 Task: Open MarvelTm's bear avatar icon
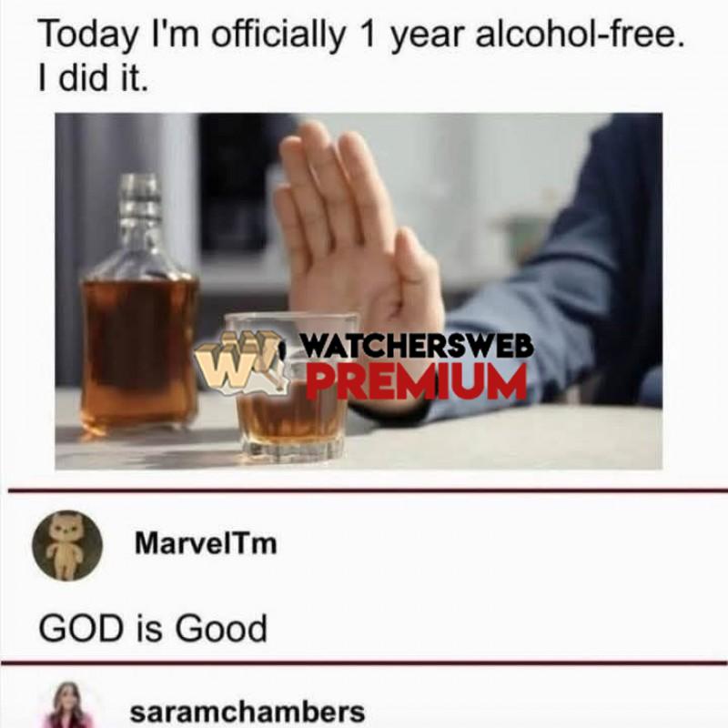coord(67,545)
